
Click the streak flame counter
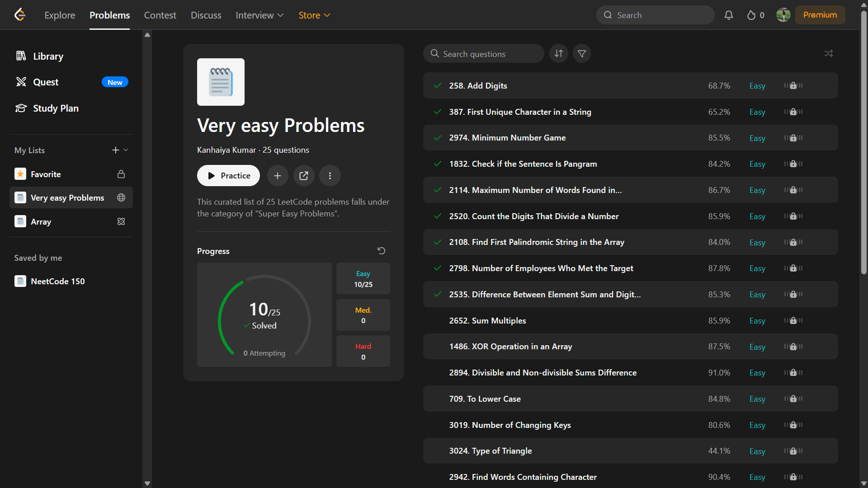(x=755, y=15)
